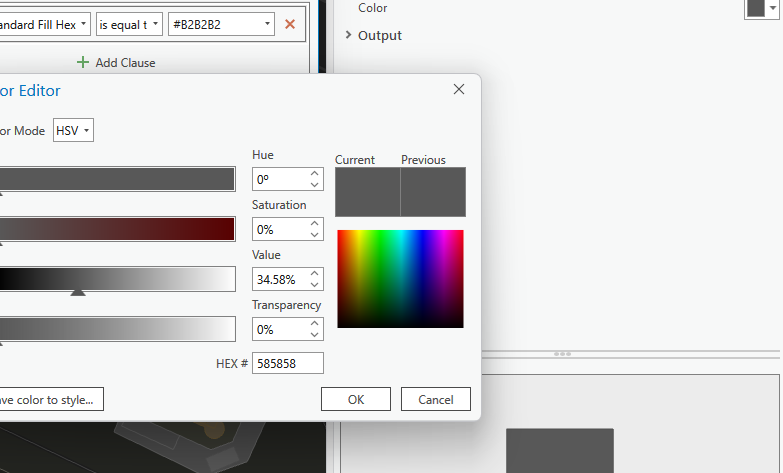Click the Cancel button
The height and width of the screenshot is (473, 783).
pyautogui.click(x=436, y=399)
